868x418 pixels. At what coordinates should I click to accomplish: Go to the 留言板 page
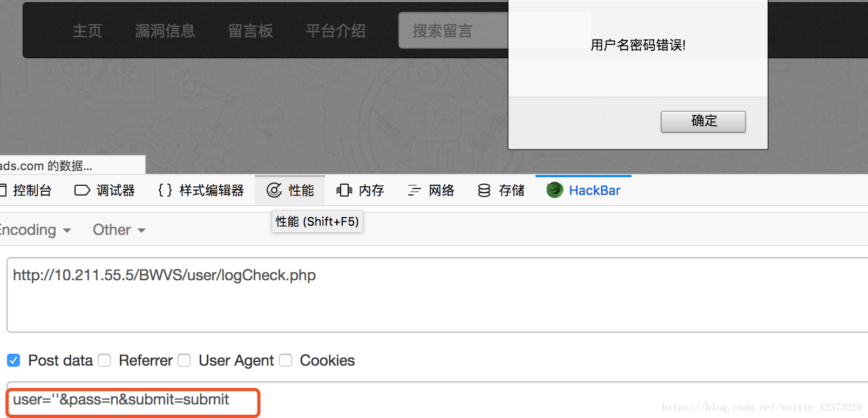click(250, 31)
